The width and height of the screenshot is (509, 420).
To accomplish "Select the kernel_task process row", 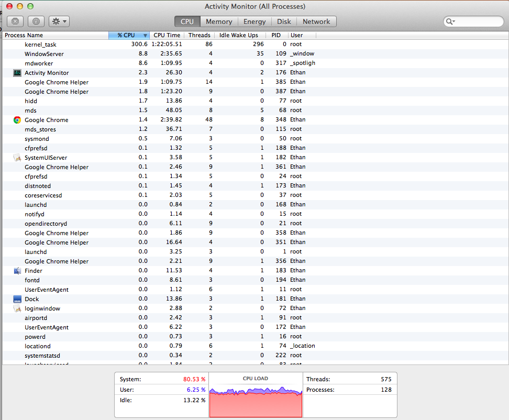I will [x=256, y=44].
